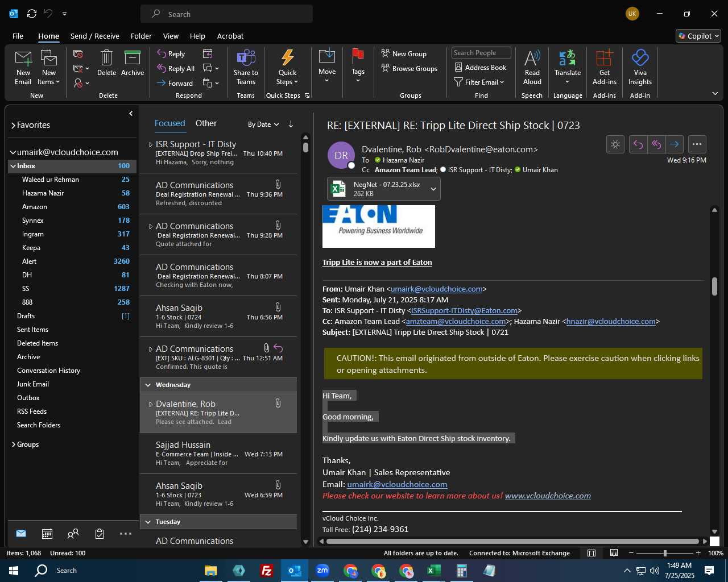Open By Date sort dropdown
Screen dimensions: 728x582
coord(263,124)
